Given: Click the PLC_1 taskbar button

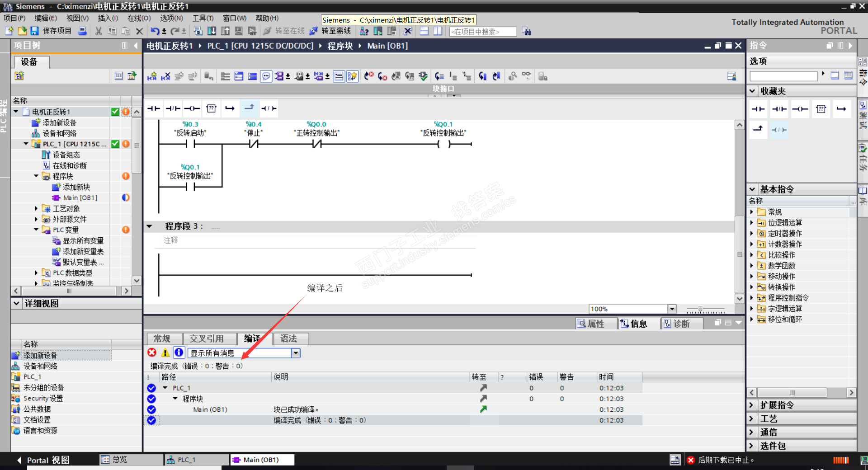Looking at the screenshot, I should [x=198, y=460].
